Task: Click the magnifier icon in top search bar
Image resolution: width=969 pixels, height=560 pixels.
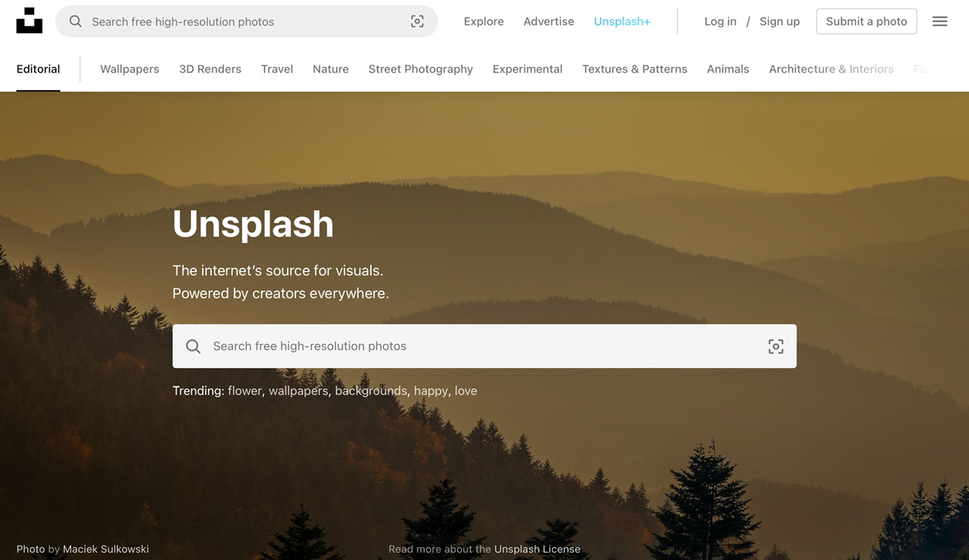Action: tap(76, 21)
